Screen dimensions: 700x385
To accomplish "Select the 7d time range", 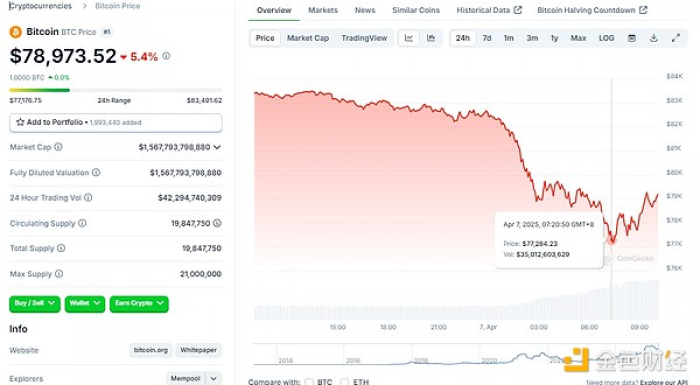I will (487, 38).
